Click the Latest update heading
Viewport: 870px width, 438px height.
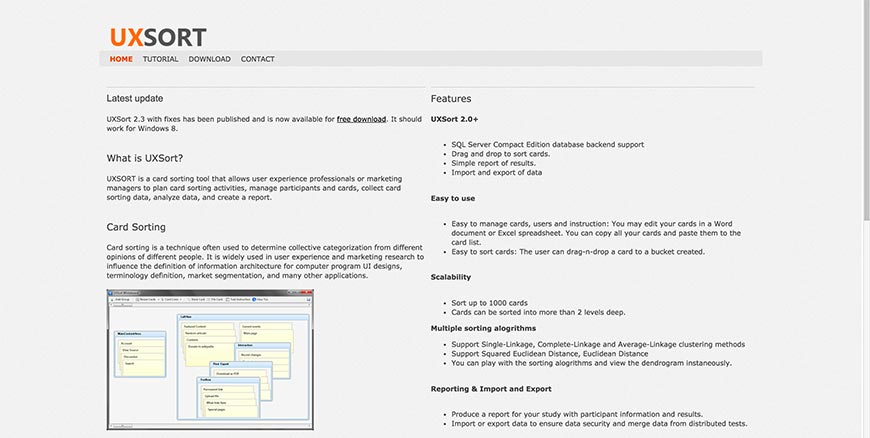click(135, 98)
